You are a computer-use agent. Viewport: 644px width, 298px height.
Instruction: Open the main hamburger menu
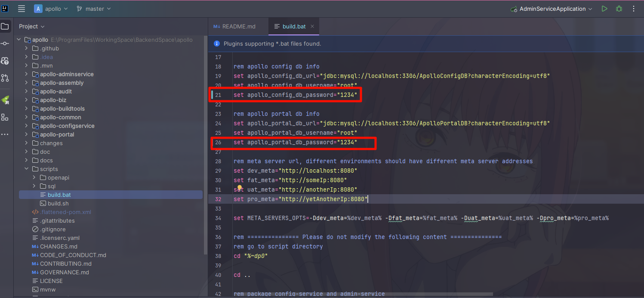point(22,9)
